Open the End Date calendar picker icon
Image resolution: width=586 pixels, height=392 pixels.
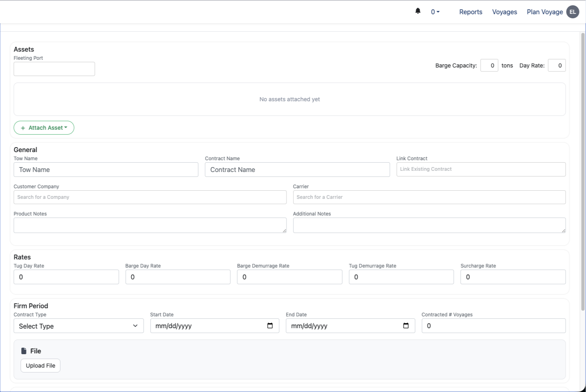[x=406, y=326]
